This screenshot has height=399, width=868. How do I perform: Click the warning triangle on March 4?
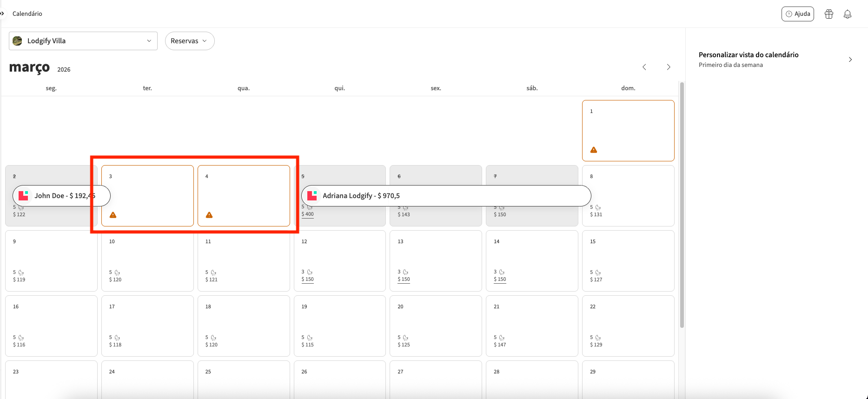point(209,215)
